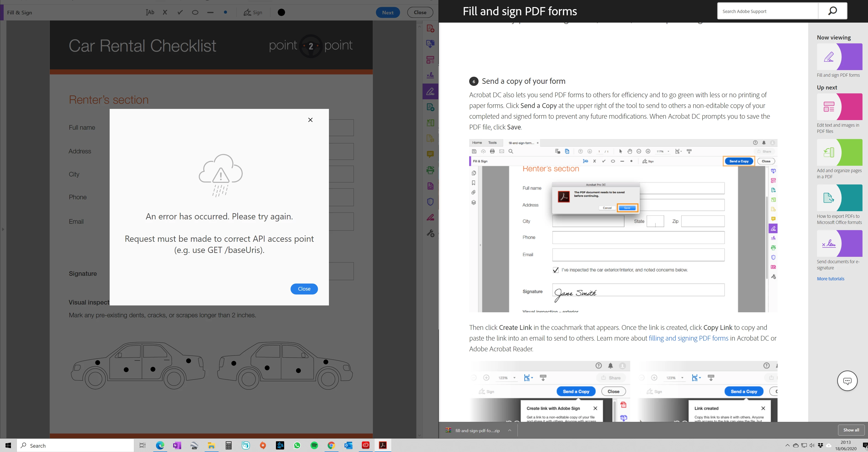The width and height of the screenshot is (868, 452).
Task: Select the highlighted Fill & Sign sidebar icon
Action: point(430,91)
